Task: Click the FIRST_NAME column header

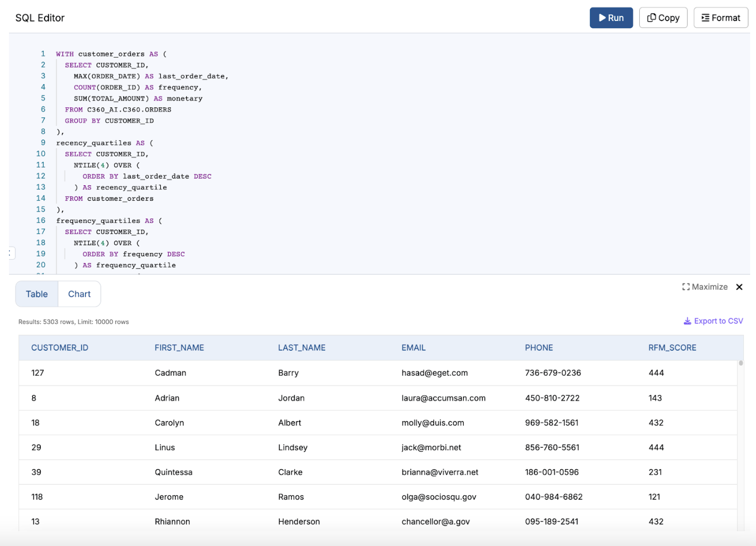Action: (x=179, y=348)
